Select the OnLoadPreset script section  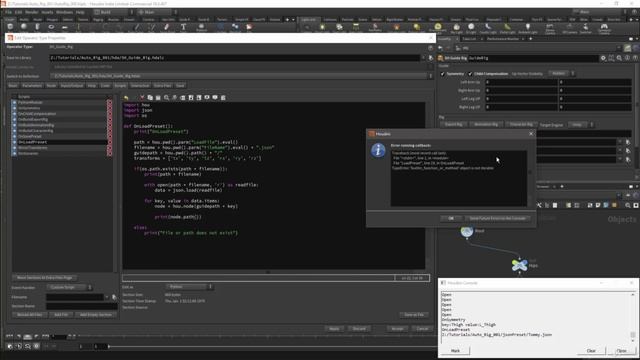click(x=60, y=142)
